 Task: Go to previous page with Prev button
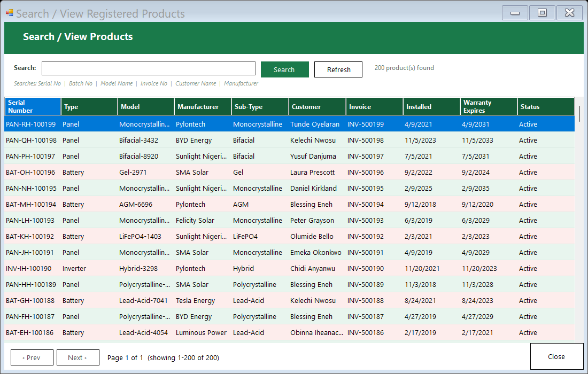point(32,357)
